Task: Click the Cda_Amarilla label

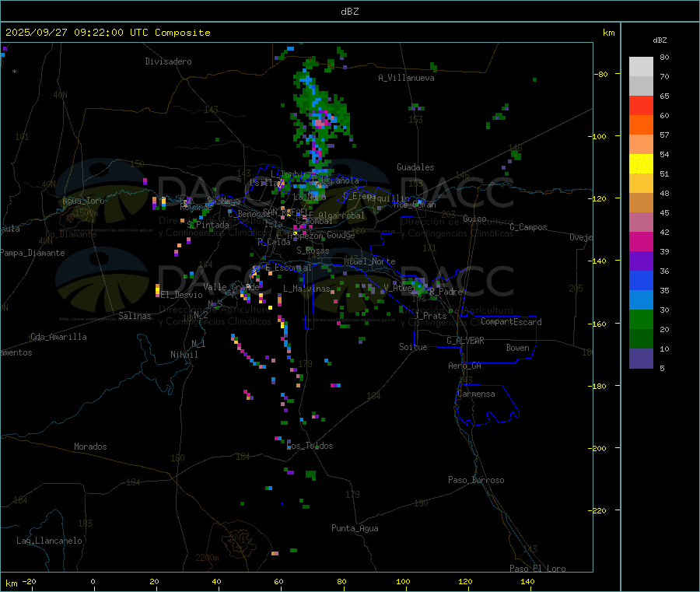Action: [58, 337]
